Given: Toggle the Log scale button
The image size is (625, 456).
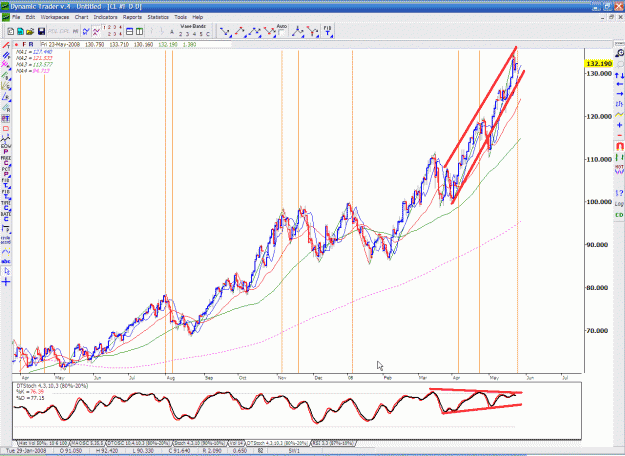Looking at the screenshot, I should coord(619,204).
